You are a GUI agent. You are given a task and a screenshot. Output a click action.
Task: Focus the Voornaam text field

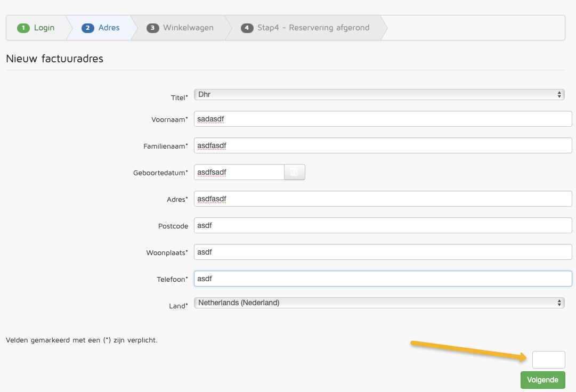point(383,119)
